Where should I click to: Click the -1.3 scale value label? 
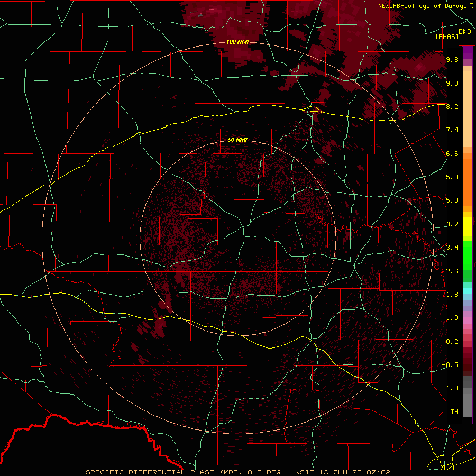point(450,388)
